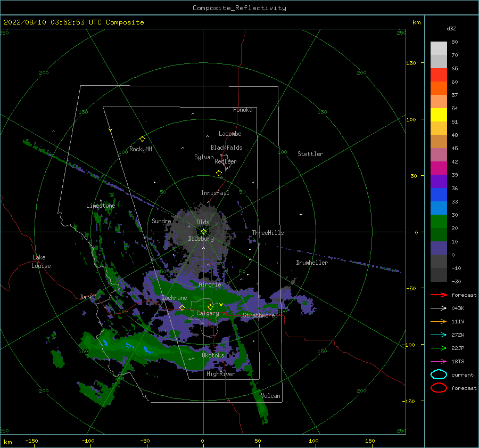
Task: Click the cyan current ellipse icon
Action: (x=439, y=374)
